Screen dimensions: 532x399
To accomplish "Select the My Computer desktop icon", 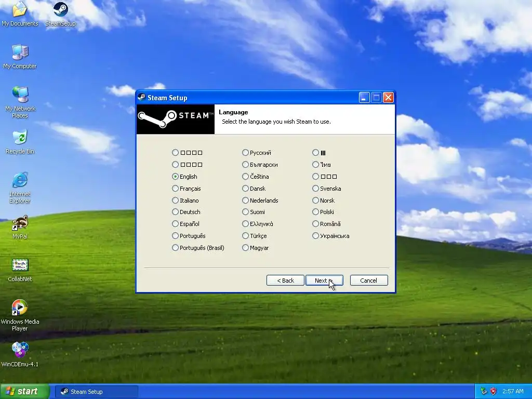I will 20,56.
